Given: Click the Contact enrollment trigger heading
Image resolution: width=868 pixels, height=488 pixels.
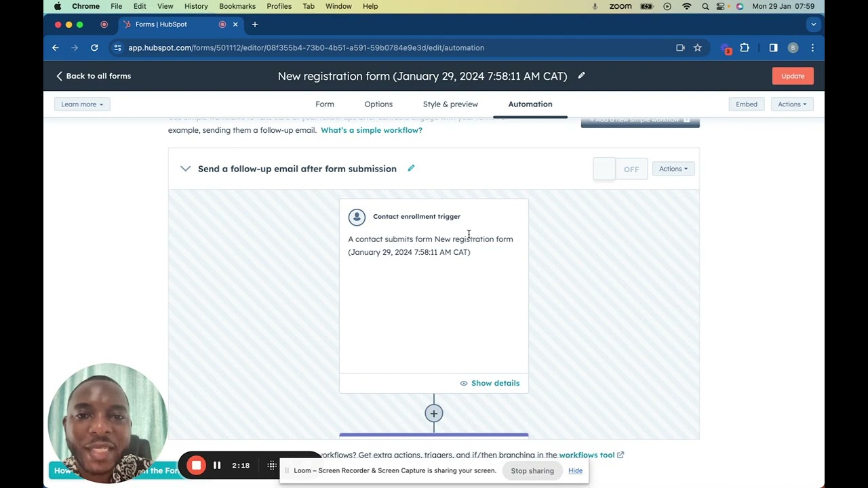Looking at the screenshot, I should 416,217.
